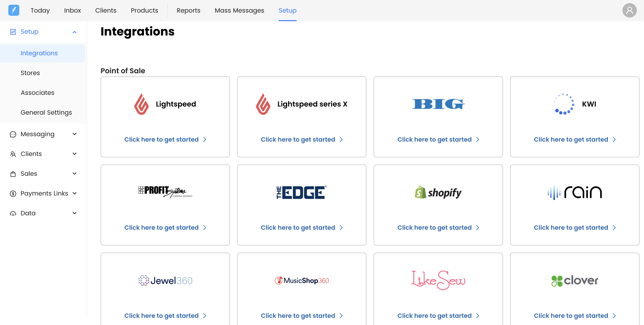Click the Setup sliders icon in sidebar
Viewport: 644px width, 325px height.
click(x=13, y=32)
